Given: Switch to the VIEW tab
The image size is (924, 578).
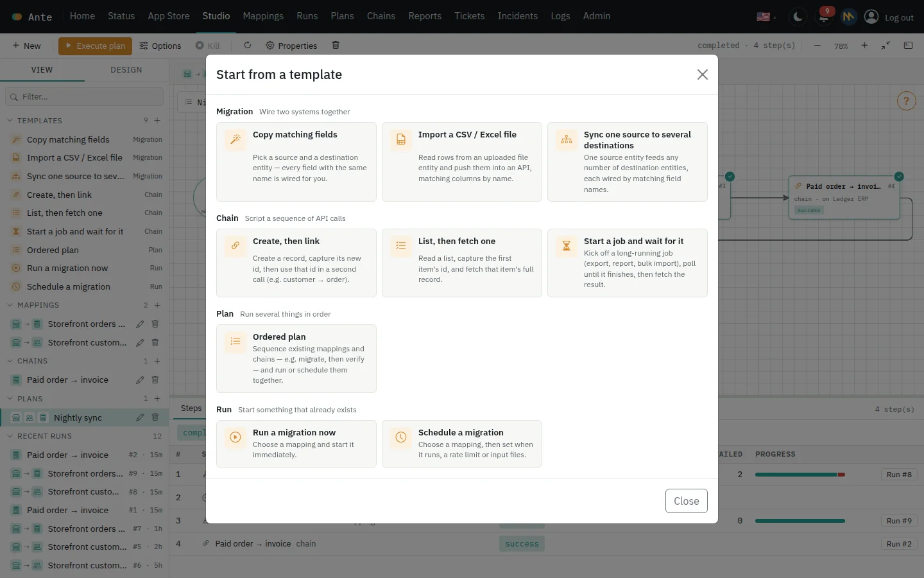Looking at the screenshot, I should (x=42, y=70).
